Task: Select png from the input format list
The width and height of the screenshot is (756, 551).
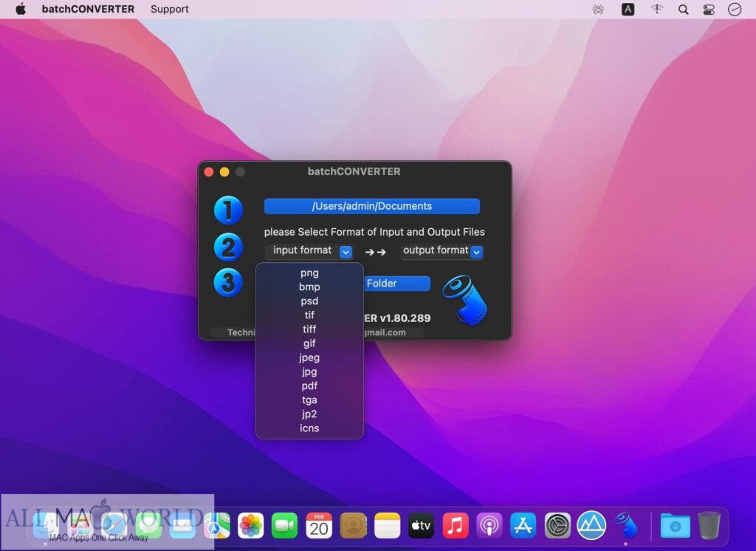Action: pos(309,273)
